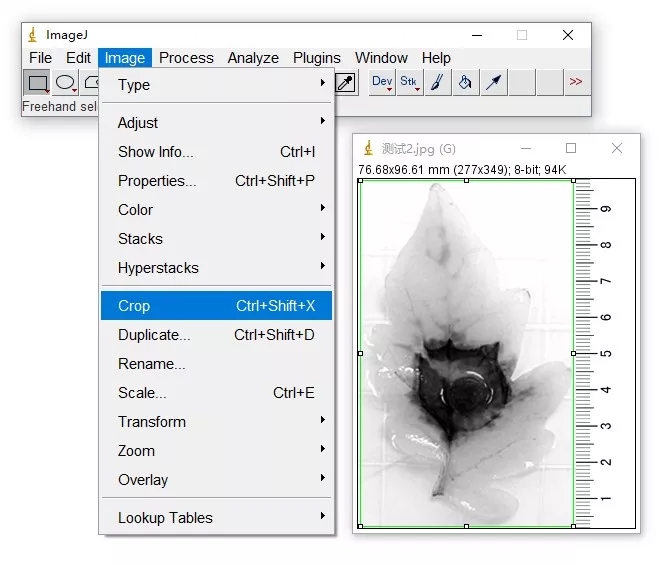
Task: Open the Window menu
Action: point(381,58)
